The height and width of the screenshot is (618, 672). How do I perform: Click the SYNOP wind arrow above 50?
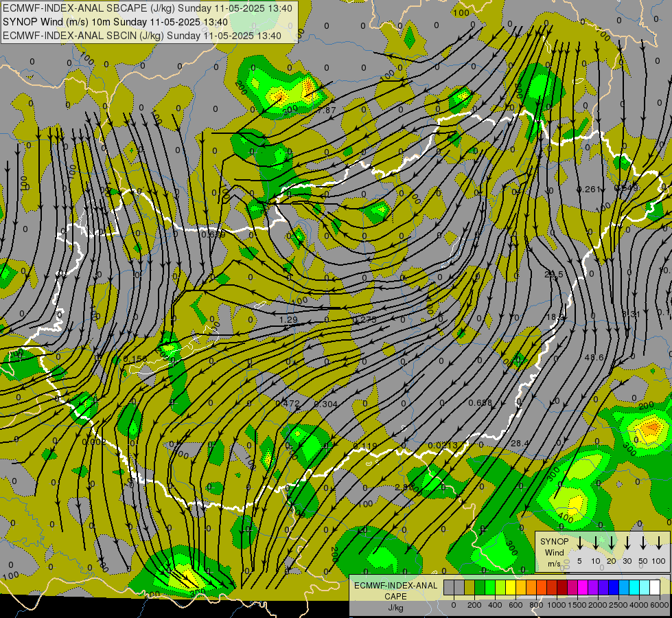click(643, 543)
